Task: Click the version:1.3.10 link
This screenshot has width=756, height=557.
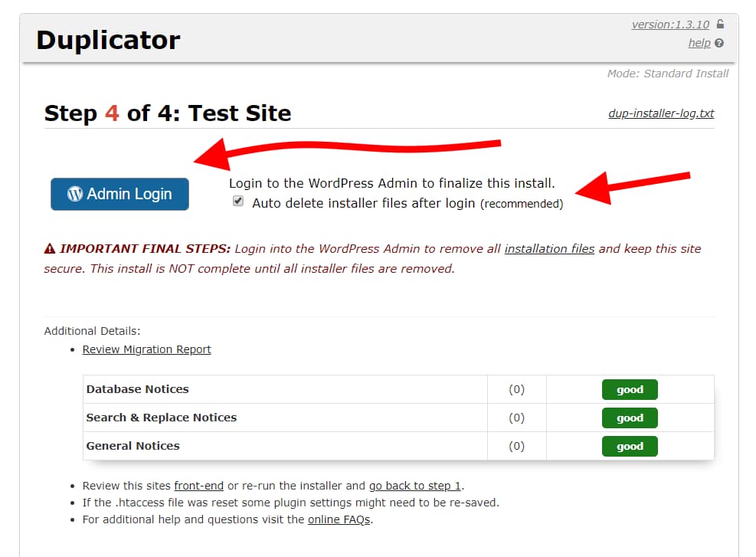Action: click(x=669, y=24)
